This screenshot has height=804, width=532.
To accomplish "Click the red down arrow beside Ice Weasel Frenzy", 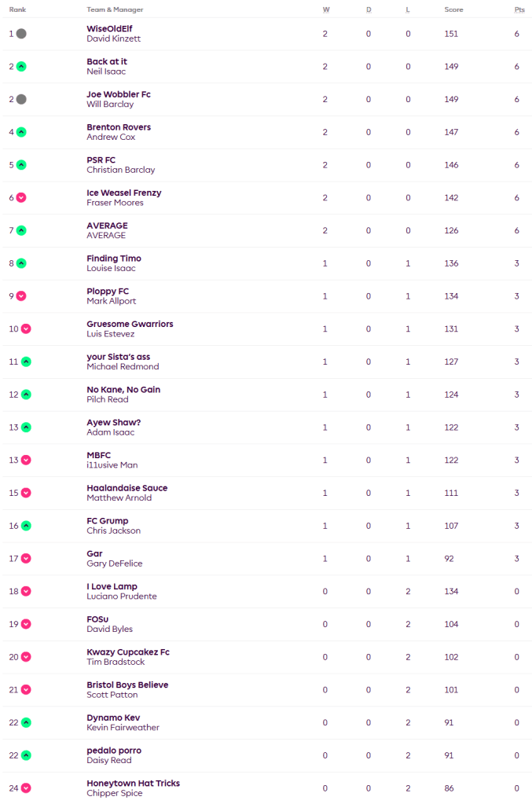I will point(21,198).
